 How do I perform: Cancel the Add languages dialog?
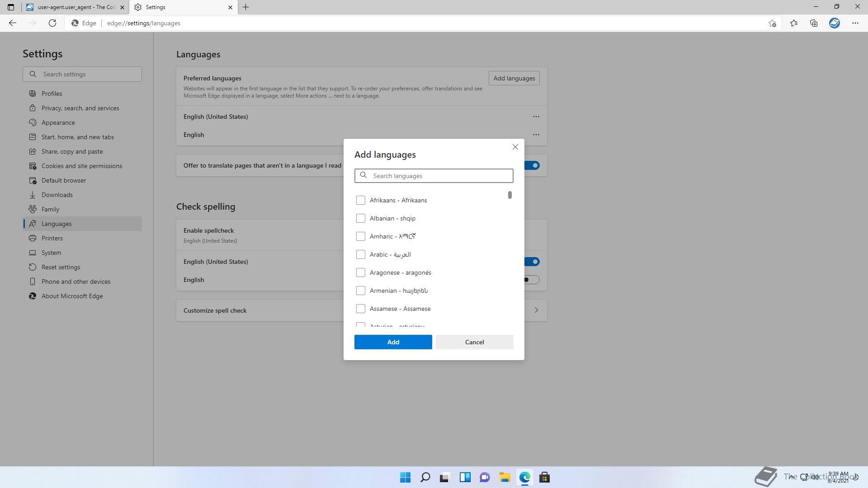[x=475, y=342]
